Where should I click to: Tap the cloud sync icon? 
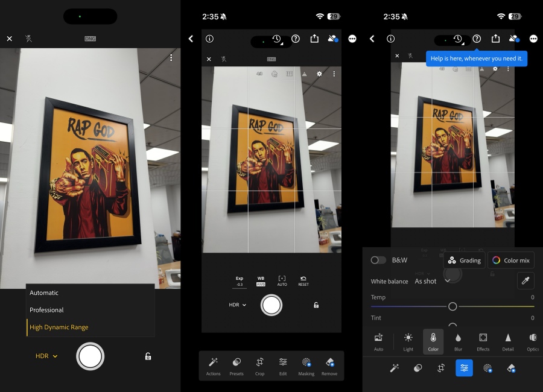[x=332, y=38]
